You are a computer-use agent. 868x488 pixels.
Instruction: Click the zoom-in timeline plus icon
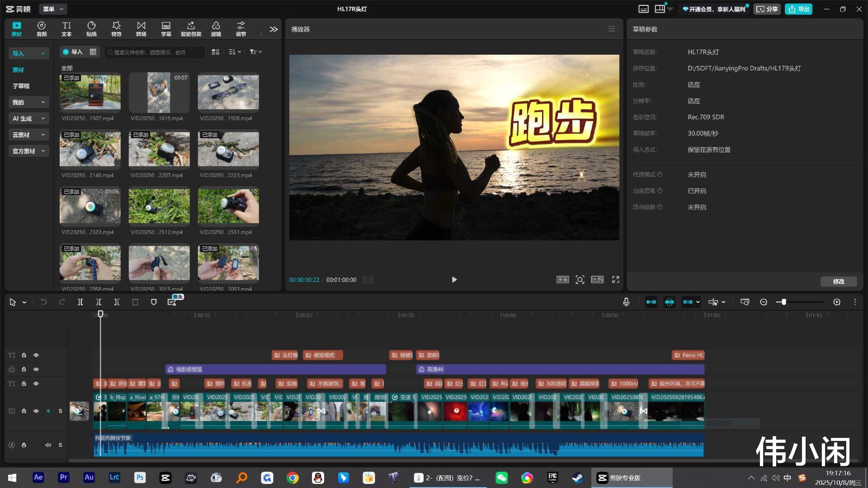(837, 302)
